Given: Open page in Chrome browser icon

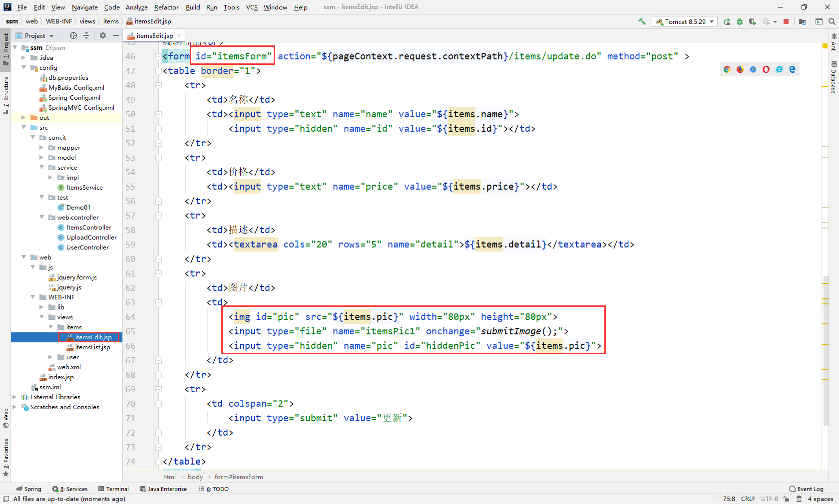Looking at the screenshot, I should (727, 69).
